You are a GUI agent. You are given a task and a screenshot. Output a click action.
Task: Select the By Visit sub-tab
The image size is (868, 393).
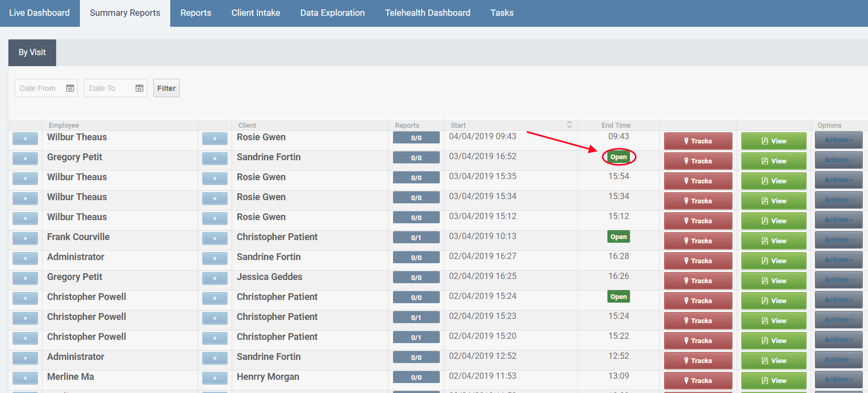tap(32, 53)
